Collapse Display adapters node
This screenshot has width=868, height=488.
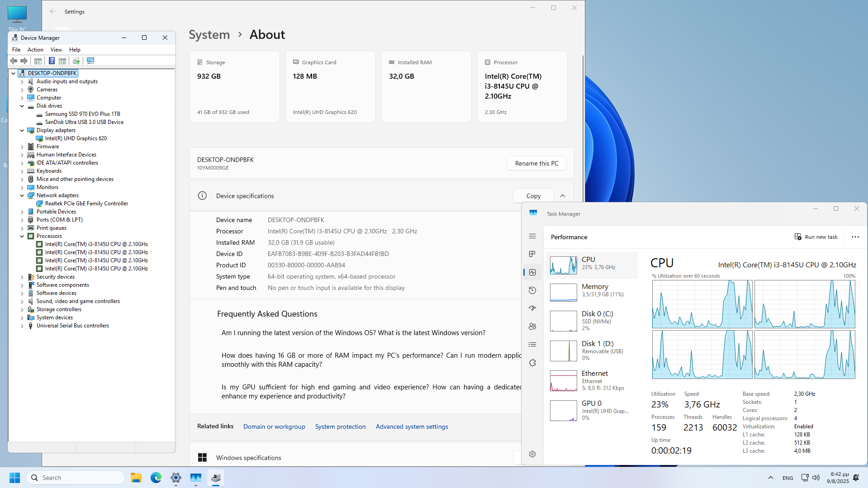click(22, 130)
